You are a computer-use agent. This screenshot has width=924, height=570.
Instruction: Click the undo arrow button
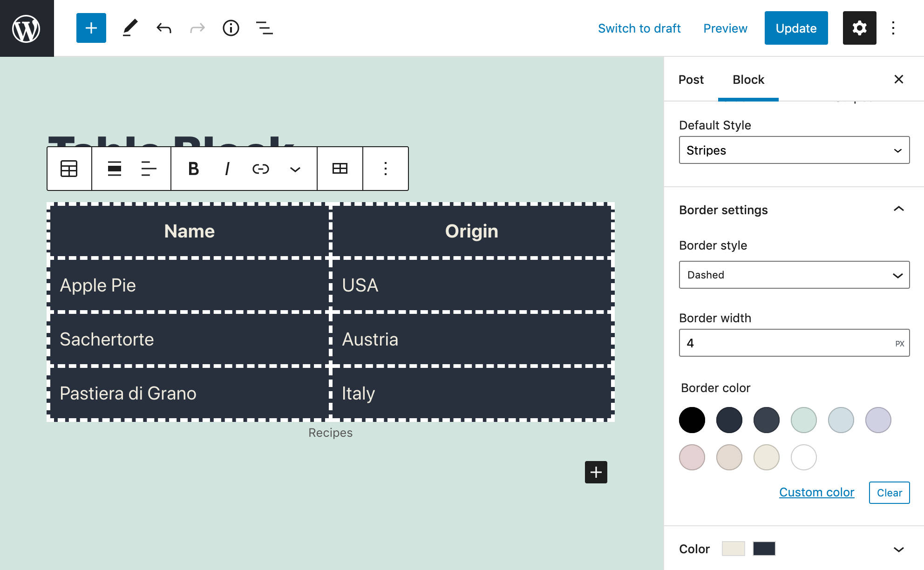[163, 27]
